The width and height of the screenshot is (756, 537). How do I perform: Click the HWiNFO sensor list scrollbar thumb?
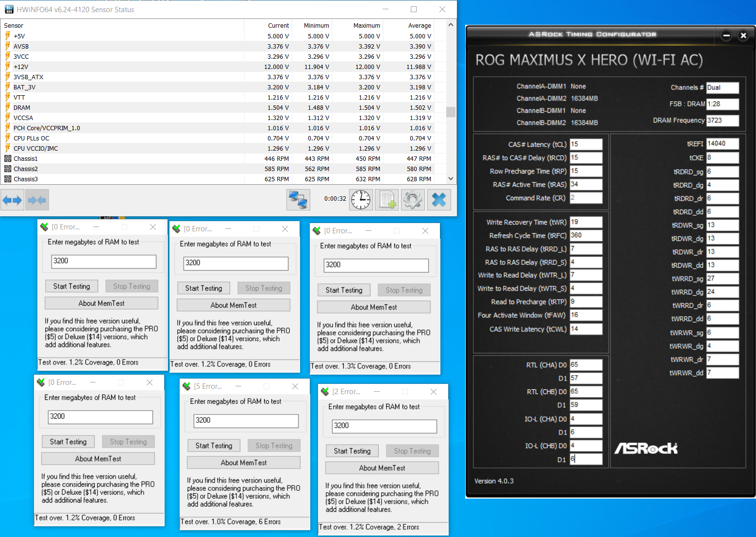point(451,112)
